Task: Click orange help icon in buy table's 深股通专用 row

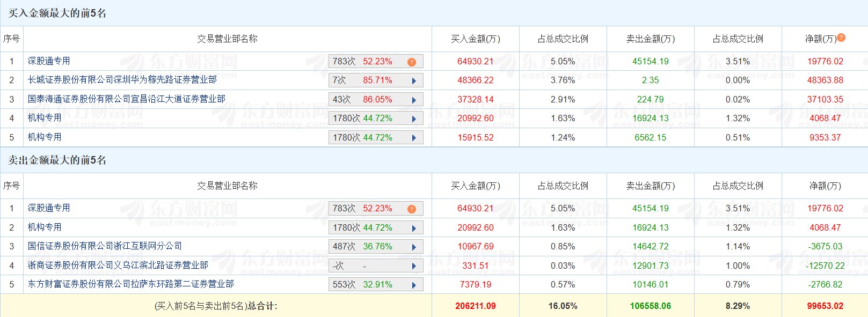Action: pos(412,62)
